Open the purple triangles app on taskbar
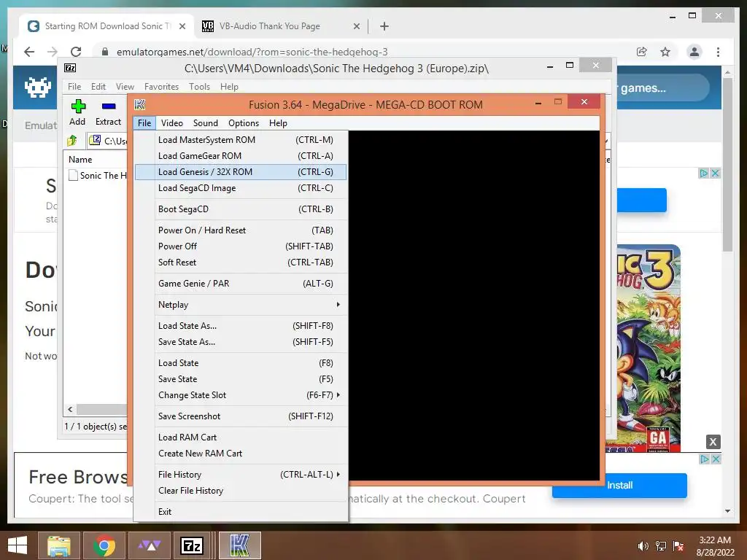Viewport: 747px width, 560px height. tap(149, 545)
